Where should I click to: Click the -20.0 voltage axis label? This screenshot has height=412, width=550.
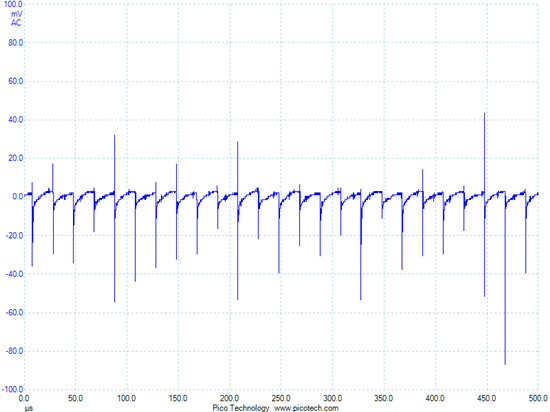[x=14, y=236]
